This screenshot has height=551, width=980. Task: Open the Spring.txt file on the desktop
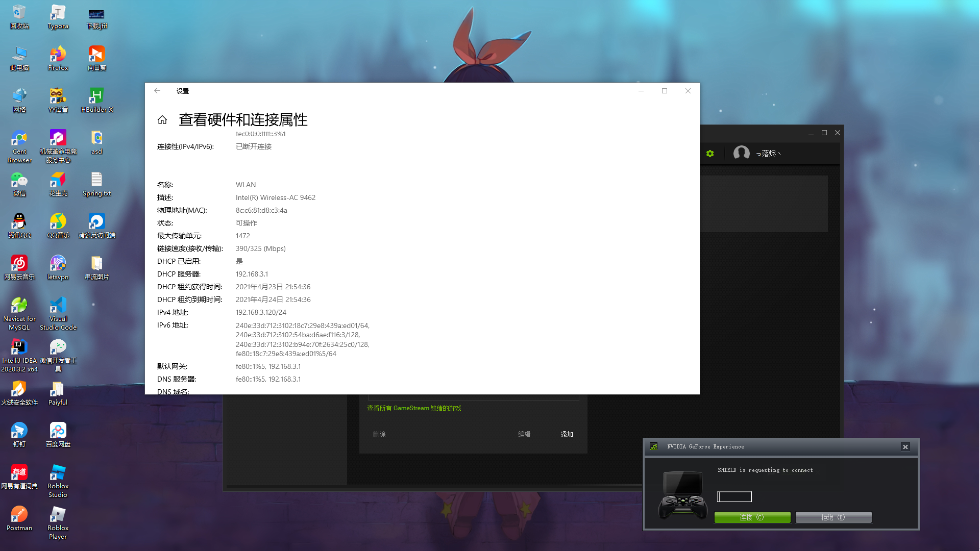pyautogui.click(x=96, y=180)
